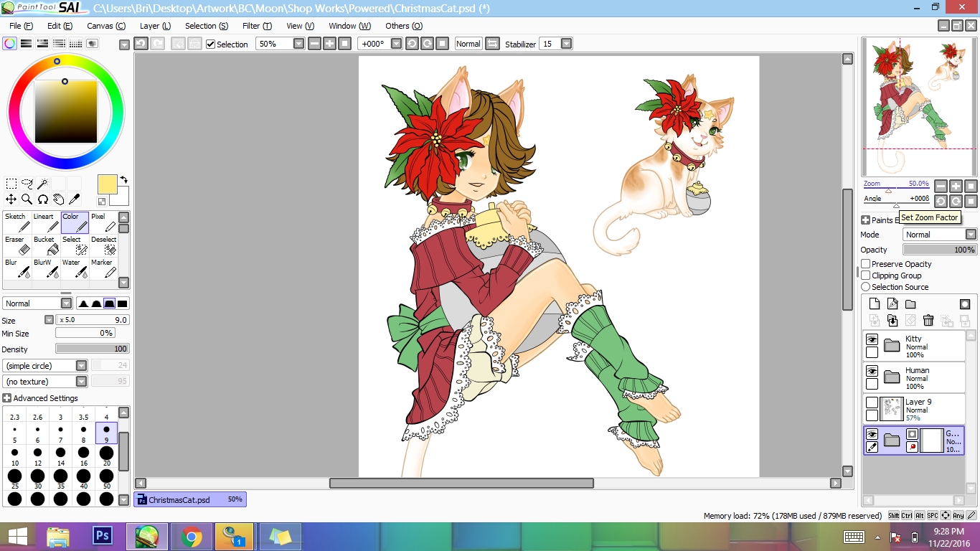Image resolution: width=980 pixels, height=551 pixels.
Task: Activate the lasso selection tool
Action: click(27, 184)
